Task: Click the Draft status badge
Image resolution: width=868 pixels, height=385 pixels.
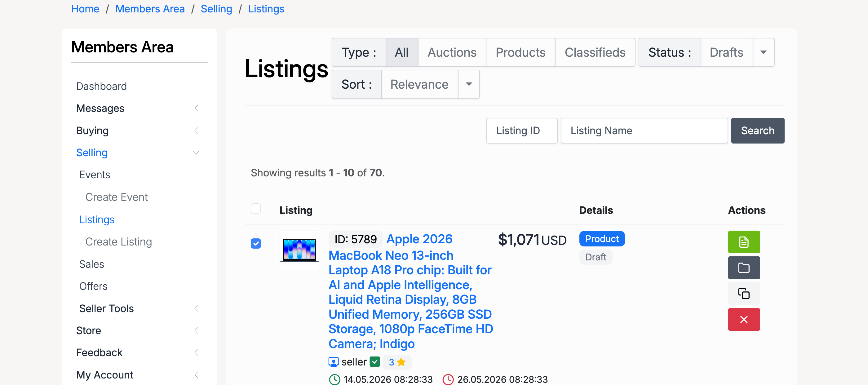Action: (x=596, y=257)
